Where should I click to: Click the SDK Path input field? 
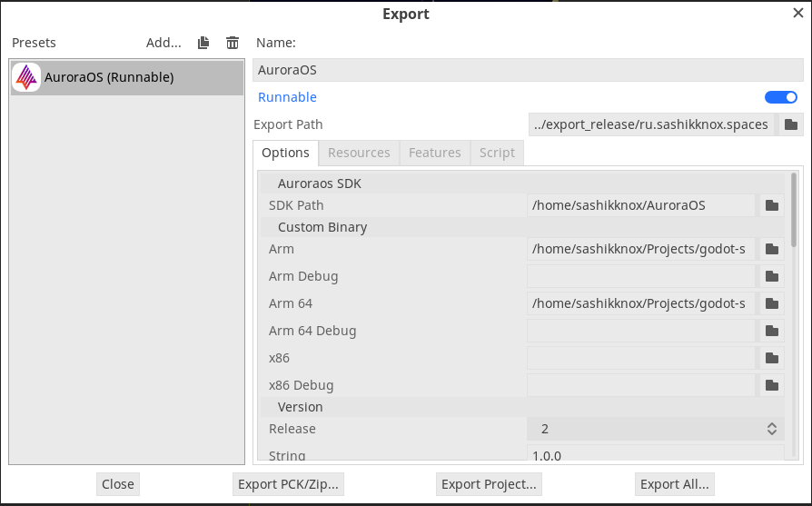(640, 205)
